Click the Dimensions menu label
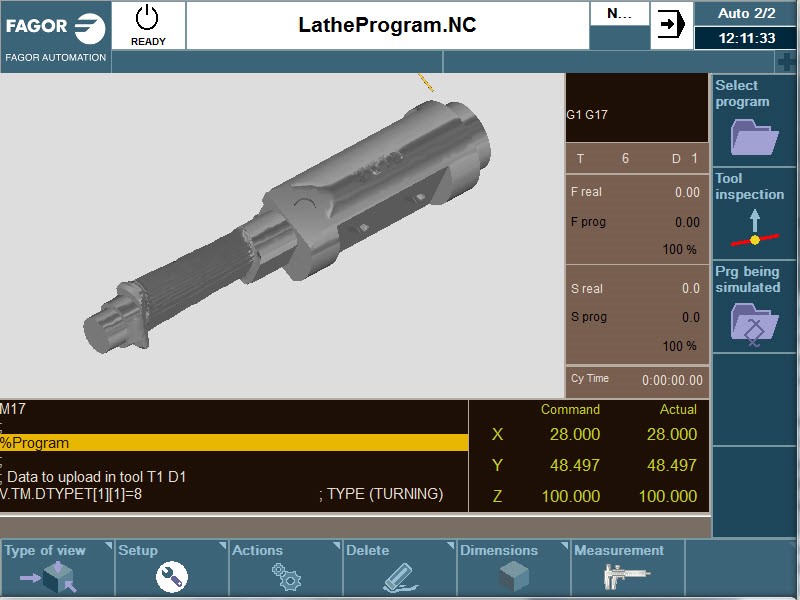The image size is (800, 600). (499, 550)
